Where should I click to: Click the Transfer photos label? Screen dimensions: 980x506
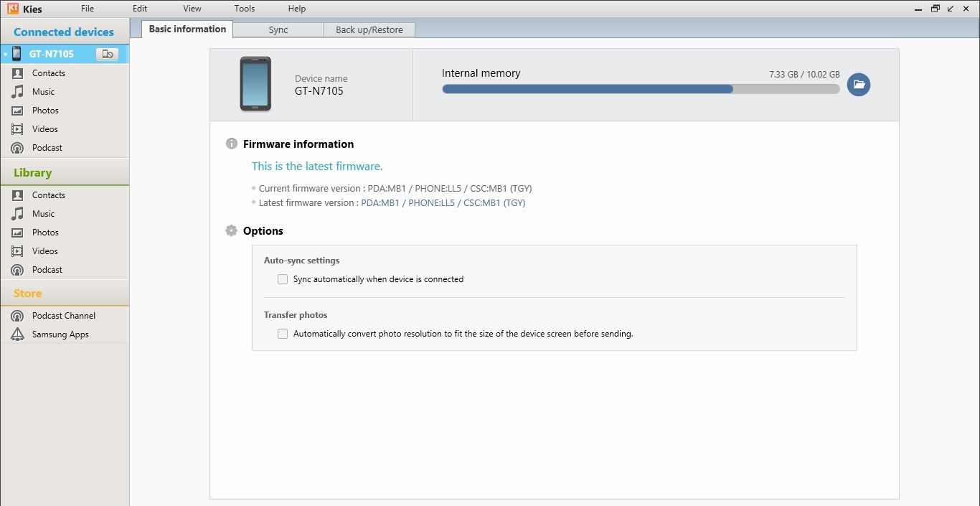pyautogui.click(x=296, y=315)
